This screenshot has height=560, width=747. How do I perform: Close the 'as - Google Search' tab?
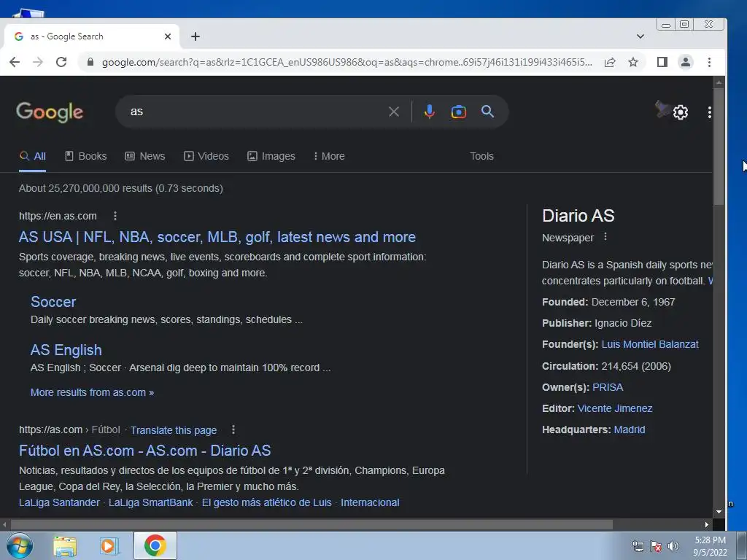click(168, 36)
